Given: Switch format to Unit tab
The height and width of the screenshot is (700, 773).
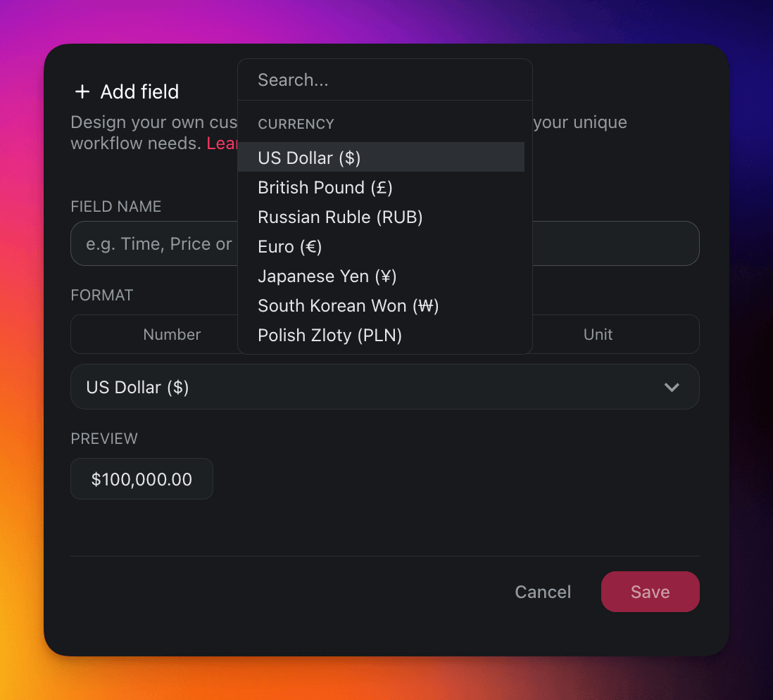Looking at the screenshot, I should (x=598, y=335).
